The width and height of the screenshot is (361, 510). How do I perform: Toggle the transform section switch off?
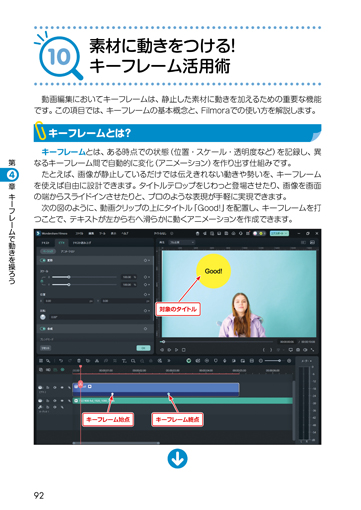(43, 260)
